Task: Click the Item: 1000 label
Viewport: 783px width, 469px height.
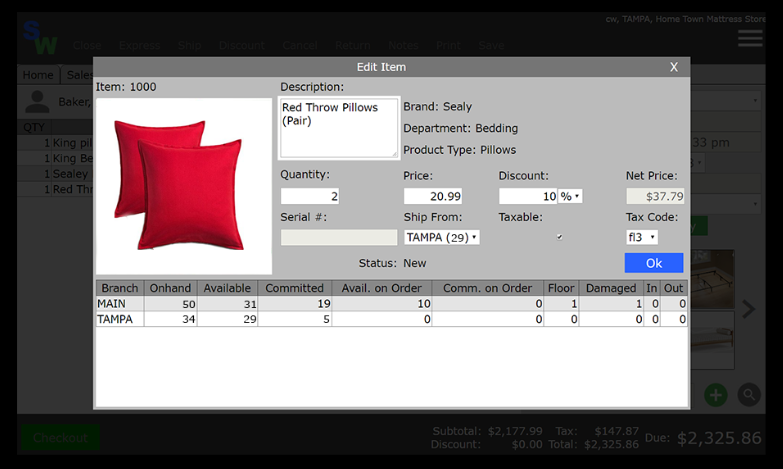Action: 126,87
